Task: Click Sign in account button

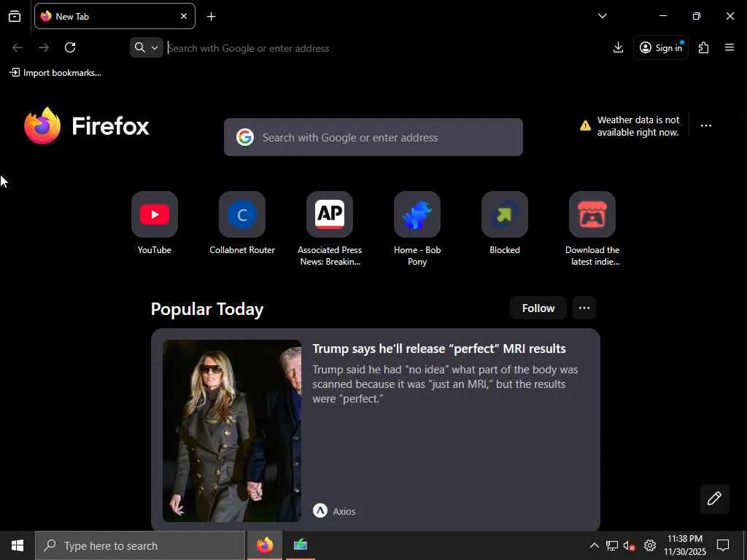Action: (x=661, y=47)
